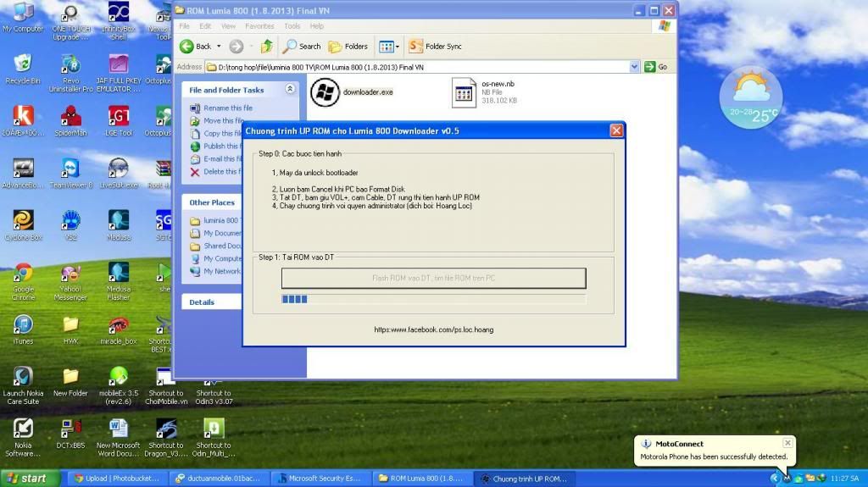Close the Lumia 800 Downloader dialog
The height and width of the screenshot is (487, 868).
click(x=616, y=130)
